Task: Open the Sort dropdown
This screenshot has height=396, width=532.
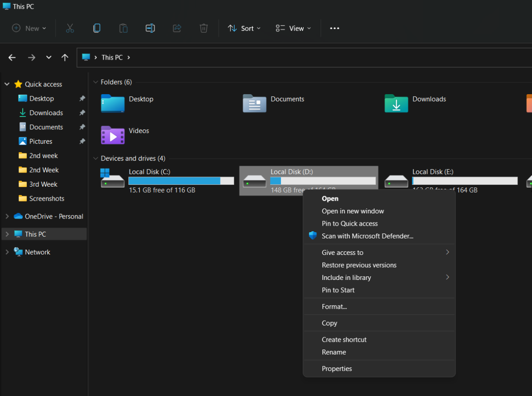Action: click(x=244, y=28)
